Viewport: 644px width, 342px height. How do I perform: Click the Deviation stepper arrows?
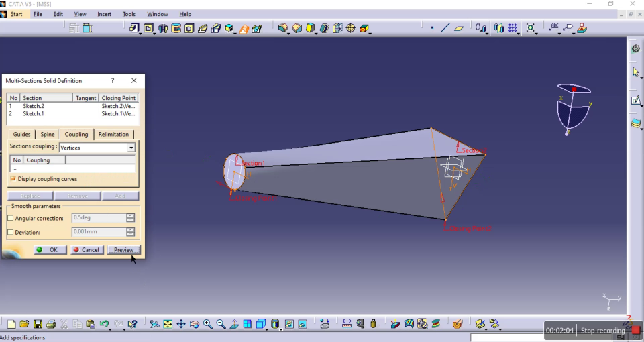pos(130,232)
